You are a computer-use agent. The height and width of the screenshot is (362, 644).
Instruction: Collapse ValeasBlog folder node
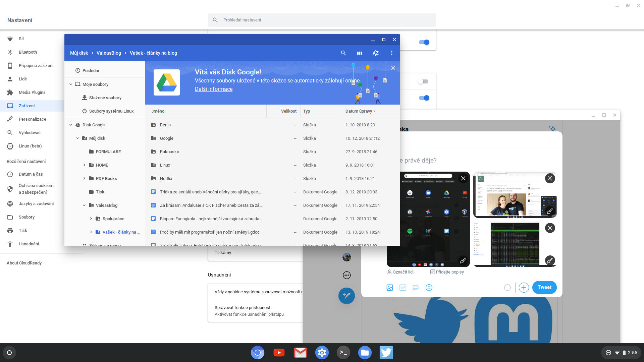(84, 205)
